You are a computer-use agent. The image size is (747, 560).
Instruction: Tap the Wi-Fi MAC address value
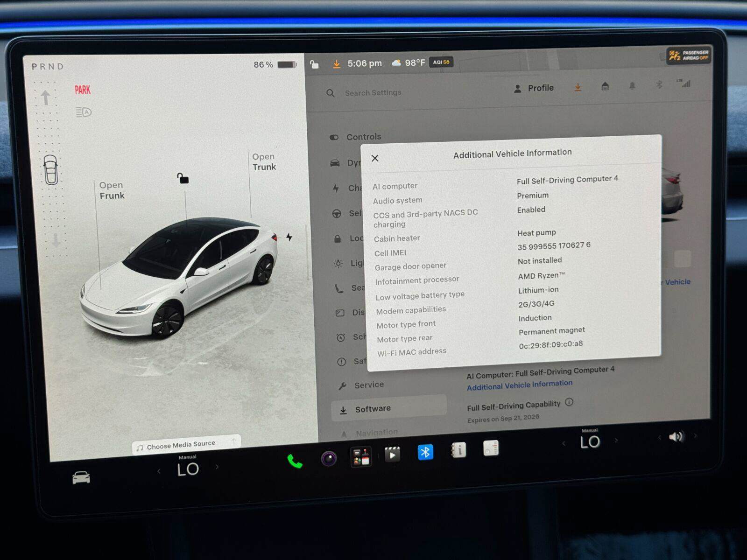tap(551, 344)
